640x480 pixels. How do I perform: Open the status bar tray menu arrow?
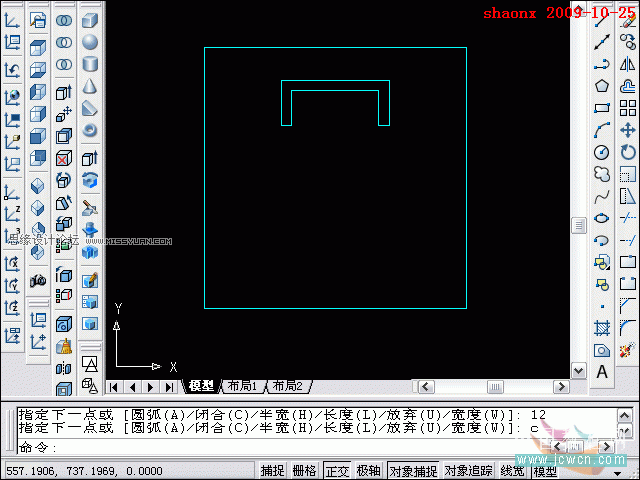pyautogui.click(x=618, y=473)
